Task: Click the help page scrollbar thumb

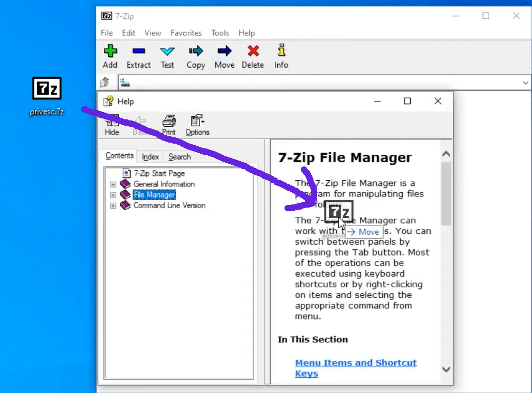Action: pos(446,194)
